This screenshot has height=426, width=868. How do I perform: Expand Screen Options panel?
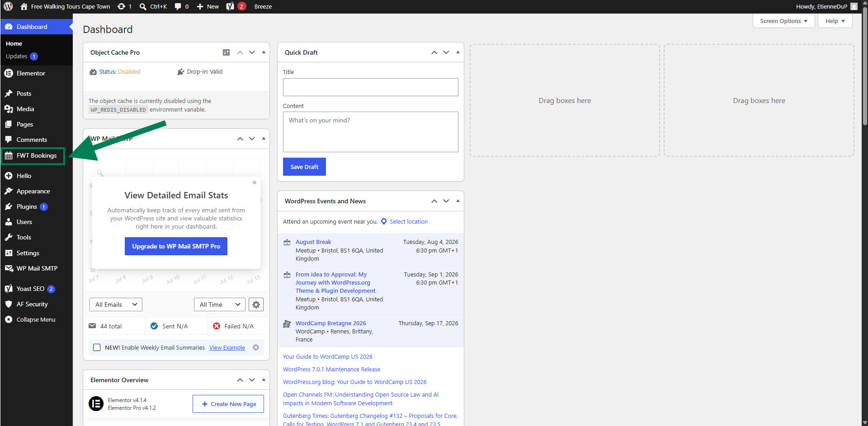point(783,21)
